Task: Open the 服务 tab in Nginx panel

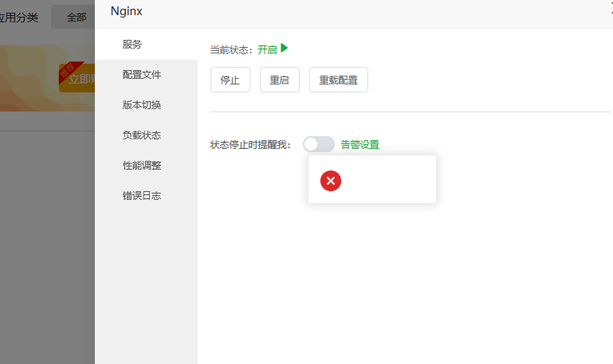Action: click(146, 44)
